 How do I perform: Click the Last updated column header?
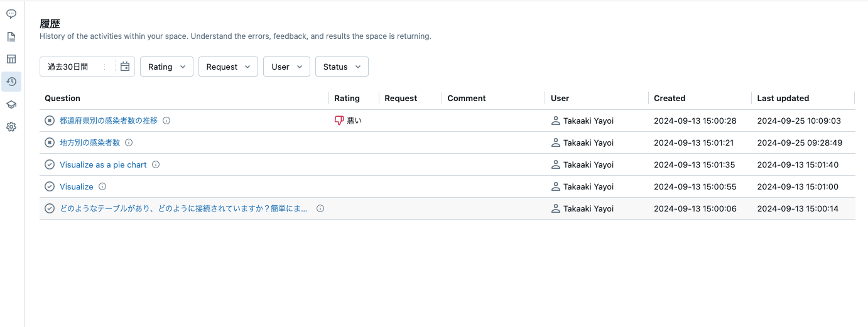(783, 98)
